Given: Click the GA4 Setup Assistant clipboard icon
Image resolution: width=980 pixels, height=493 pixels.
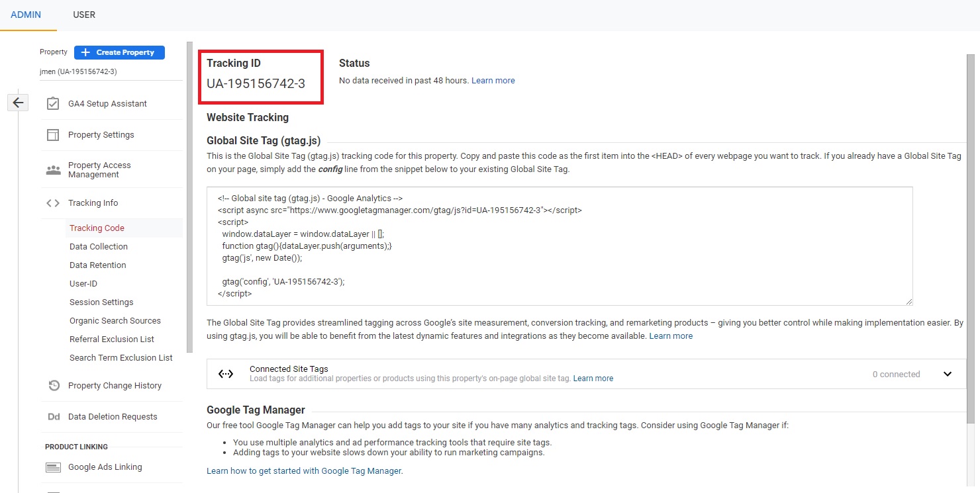Looking at the screenshot, I should 53,104.
